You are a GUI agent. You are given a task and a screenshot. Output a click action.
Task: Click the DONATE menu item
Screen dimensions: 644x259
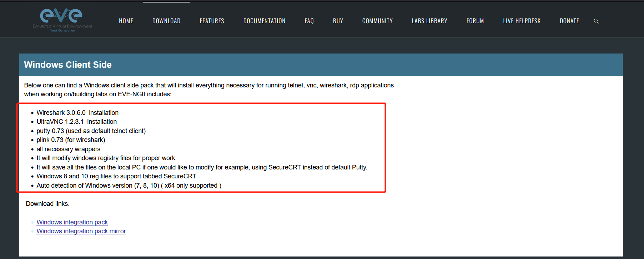pyautogui.click(x=569, y=21)
